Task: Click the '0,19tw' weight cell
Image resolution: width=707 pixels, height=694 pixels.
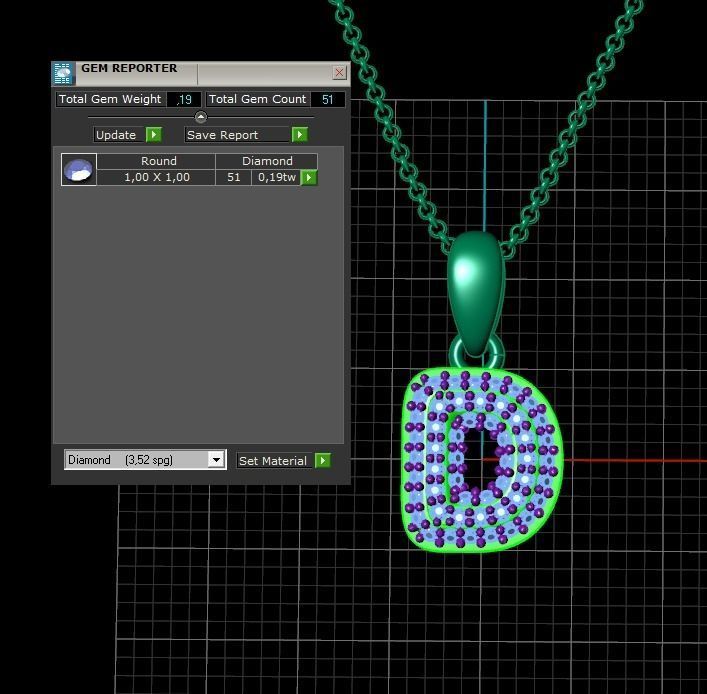Action: [276, 177]
